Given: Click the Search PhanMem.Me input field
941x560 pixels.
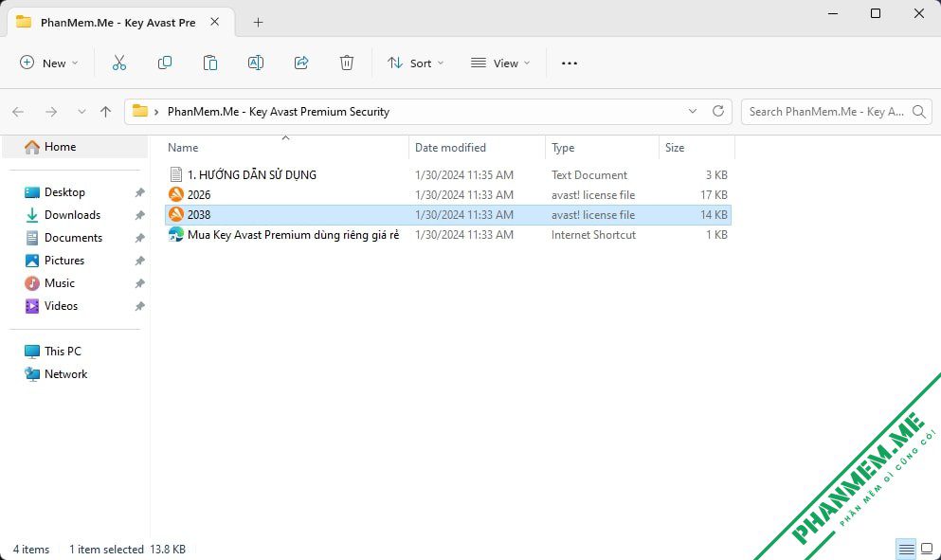Looking at the screenshot, I should 827,112.
